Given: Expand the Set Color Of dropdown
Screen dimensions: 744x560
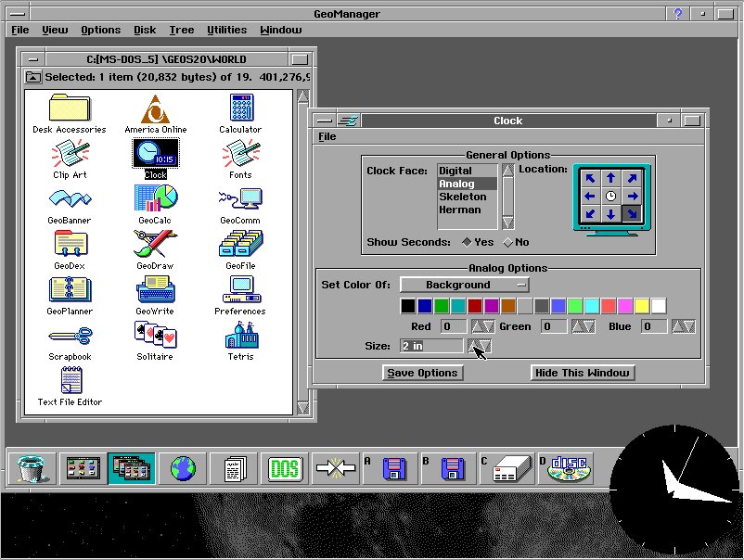Looking at the screenshot, I should coord(465,285).
